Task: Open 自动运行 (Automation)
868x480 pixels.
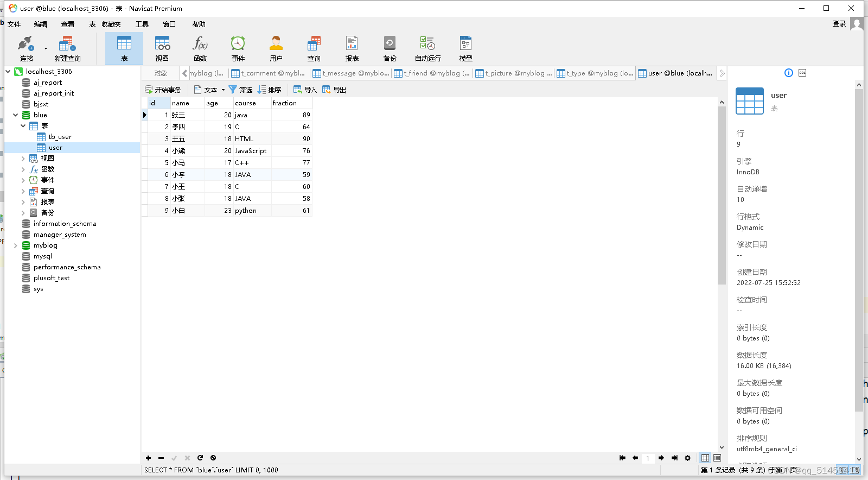Action: pos(428,48)
